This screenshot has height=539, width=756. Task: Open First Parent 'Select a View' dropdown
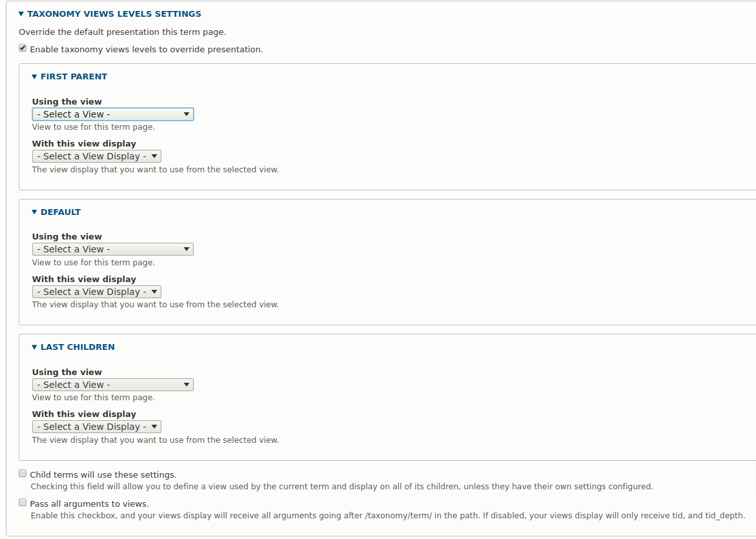point(113,114)
